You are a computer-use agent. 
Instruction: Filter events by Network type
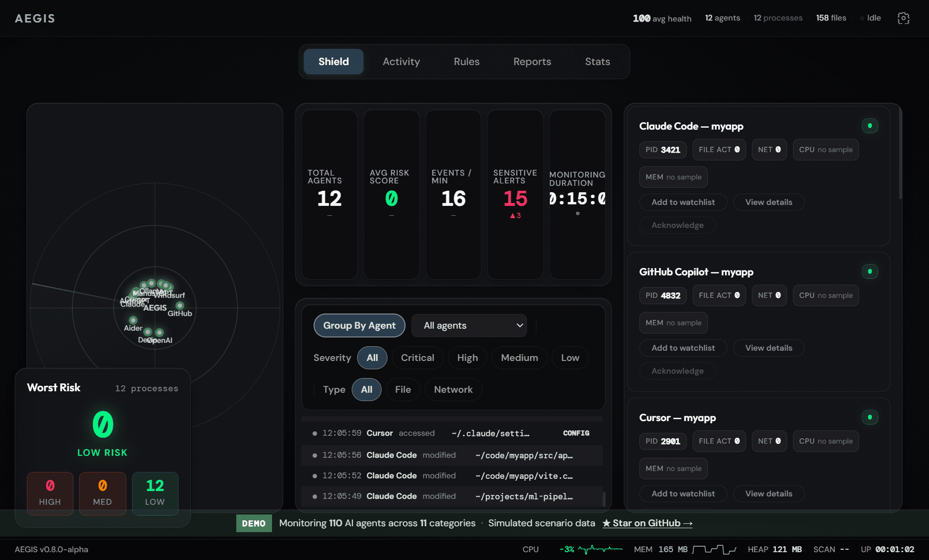click(x=453, y=389)
